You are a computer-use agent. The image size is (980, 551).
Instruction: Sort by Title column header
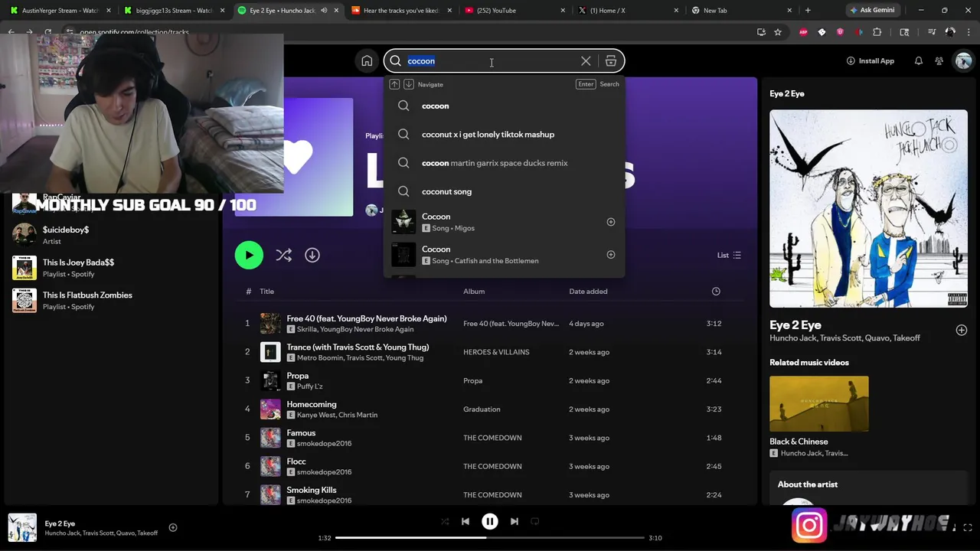coord(266,292)
